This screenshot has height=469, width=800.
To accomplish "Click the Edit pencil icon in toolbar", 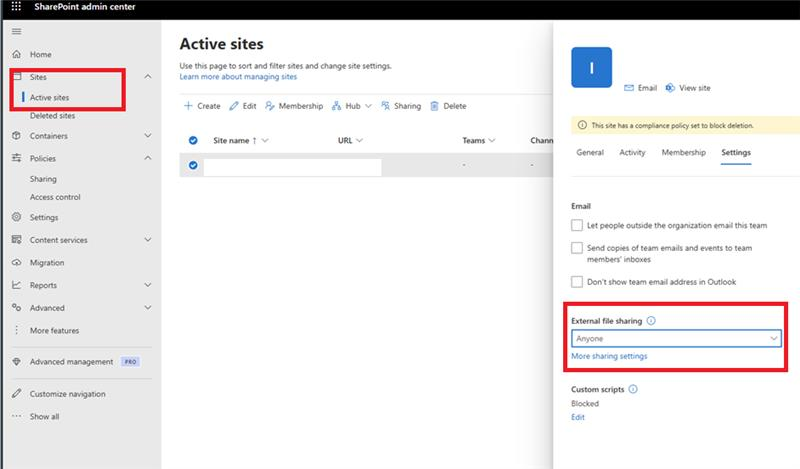I will click(x=234, y=106).
